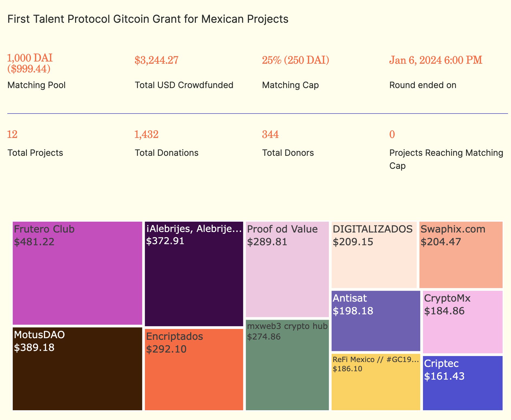Select the CryptoMx $184.86 tile
This screenshot has height=420, width=511.
tap(463, 322)
